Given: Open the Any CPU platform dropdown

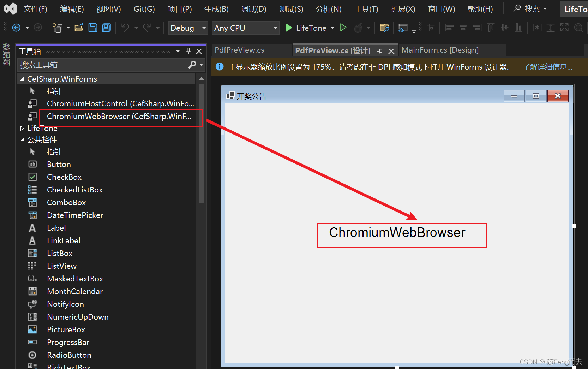Looking at the screenshot, I should coord(246,28).
